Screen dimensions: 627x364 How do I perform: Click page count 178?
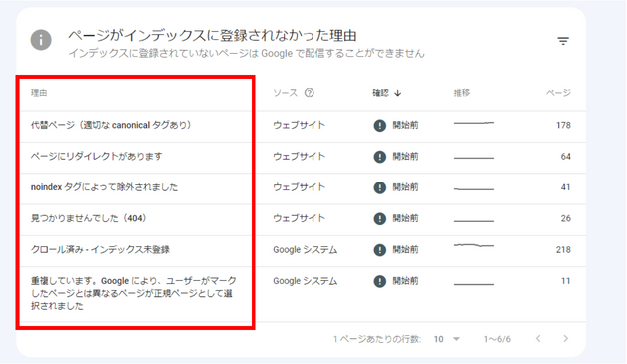point(563,125)
